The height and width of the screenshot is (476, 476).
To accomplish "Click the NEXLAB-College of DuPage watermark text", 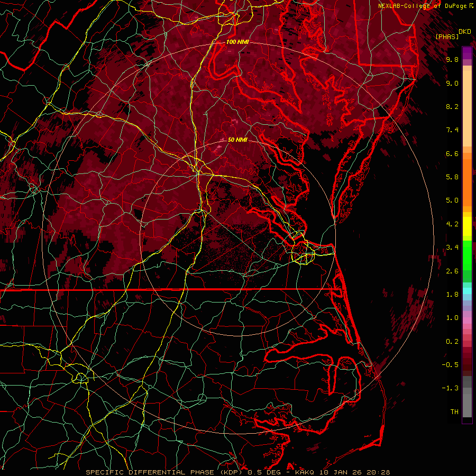I will point(423,6).
